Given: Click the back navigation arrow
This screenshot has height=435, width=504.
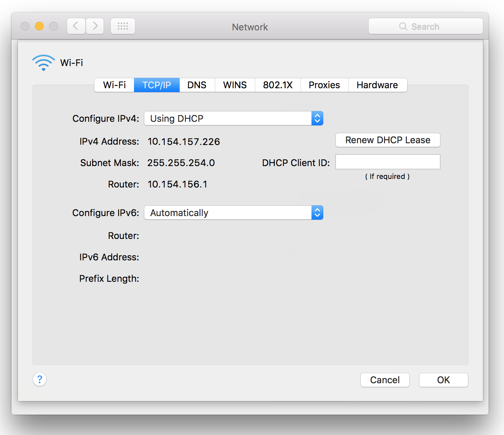Looking at the screenshot, I should point(76,26).
